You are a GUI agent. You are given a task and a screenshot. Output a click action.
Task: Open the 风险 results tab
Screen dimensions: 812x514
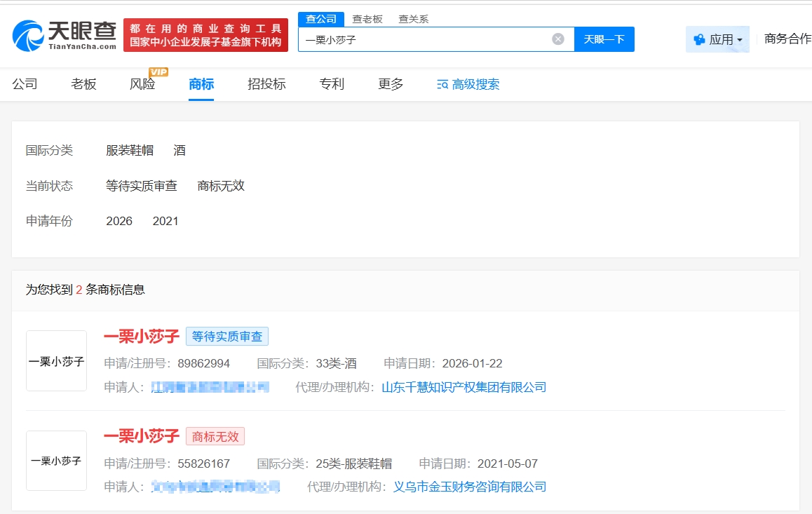[x=142, y=84]
